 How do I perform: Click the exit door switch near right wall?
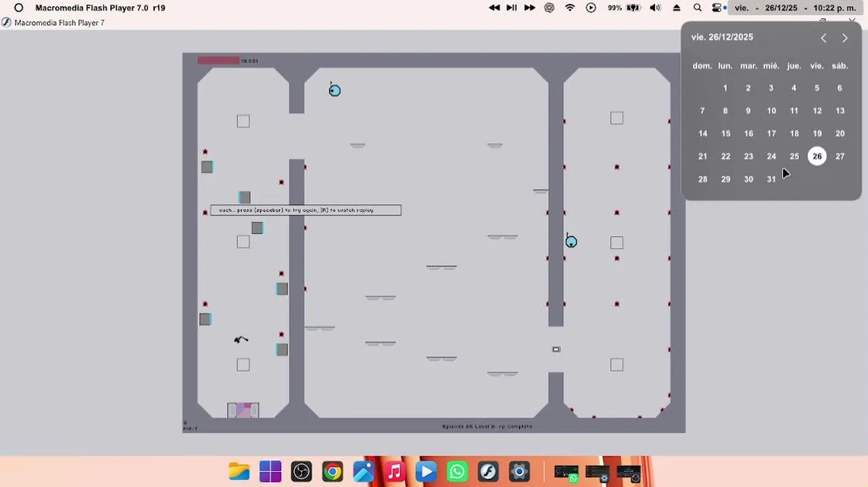(556, 350)
